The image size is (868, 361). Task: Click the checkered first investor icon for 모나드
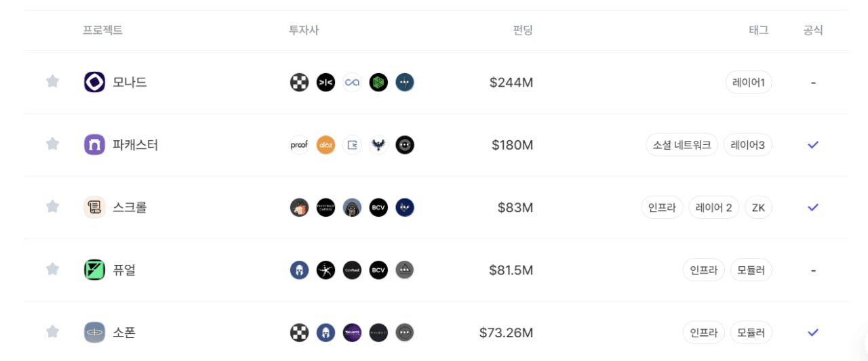299,83
